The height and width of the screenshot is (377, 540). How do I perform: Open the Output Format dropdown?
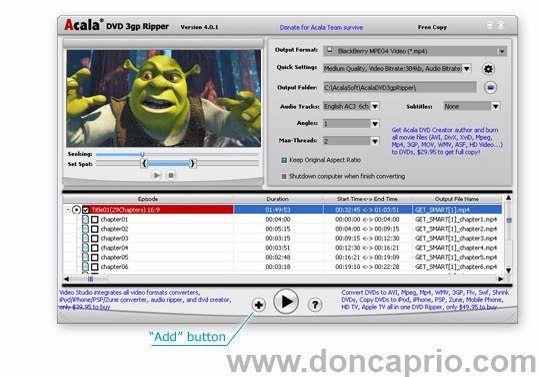point(415,51)
